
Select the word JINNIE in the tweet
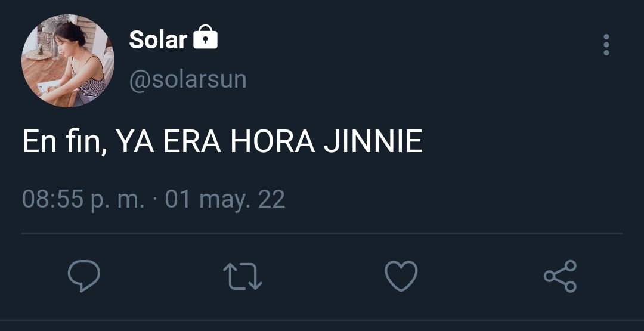pos(373,141)
